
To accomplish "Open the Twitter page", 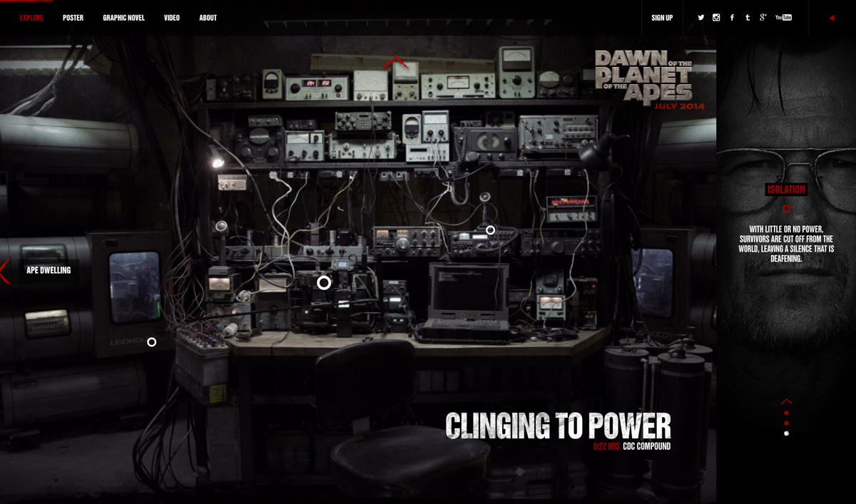I will (701, 18).
